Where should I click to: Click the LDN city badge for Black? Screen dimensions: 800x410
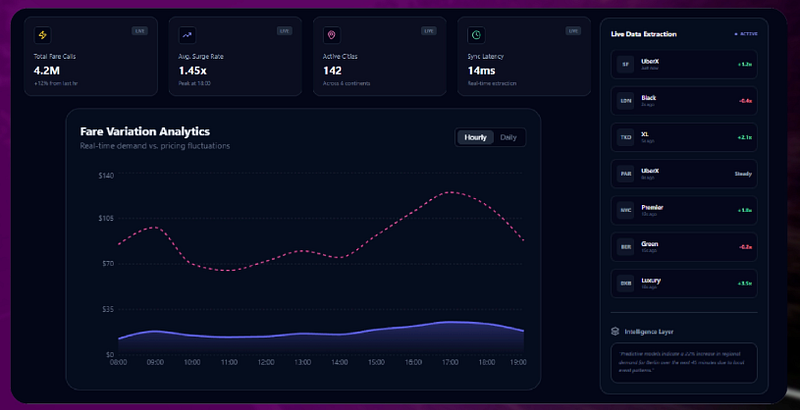(x=625, y=101)
